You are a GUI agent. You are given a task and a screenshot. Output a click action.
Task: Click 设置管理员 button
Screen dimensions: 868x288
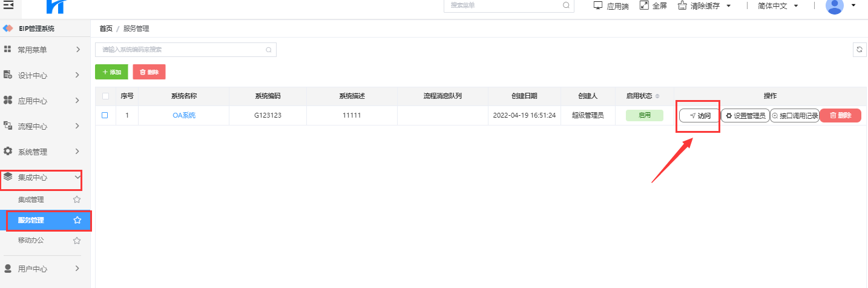click(x=745, y=115)
